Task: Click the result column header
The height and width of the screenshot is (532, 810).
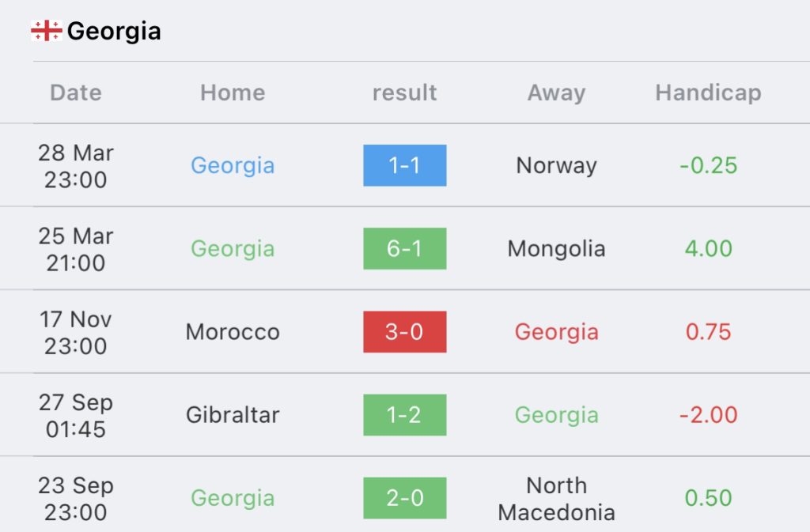Action: 404,92
